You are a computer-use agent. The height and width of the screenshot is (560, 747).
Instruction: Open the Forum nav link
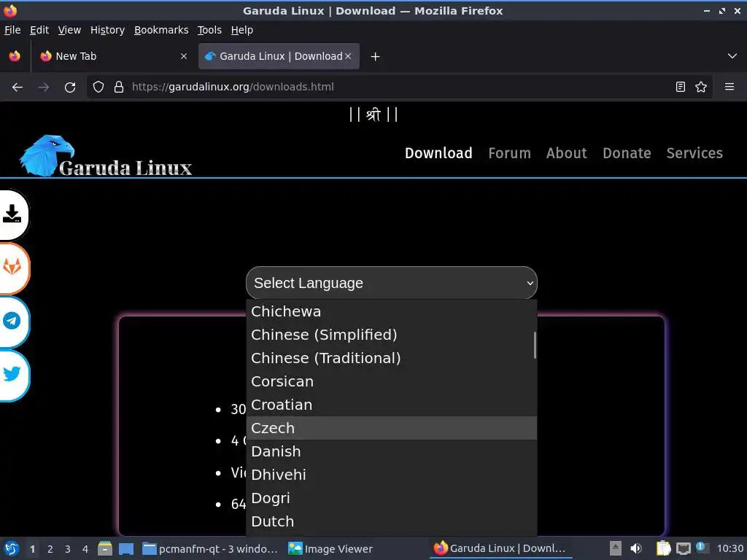click(509, 153)
